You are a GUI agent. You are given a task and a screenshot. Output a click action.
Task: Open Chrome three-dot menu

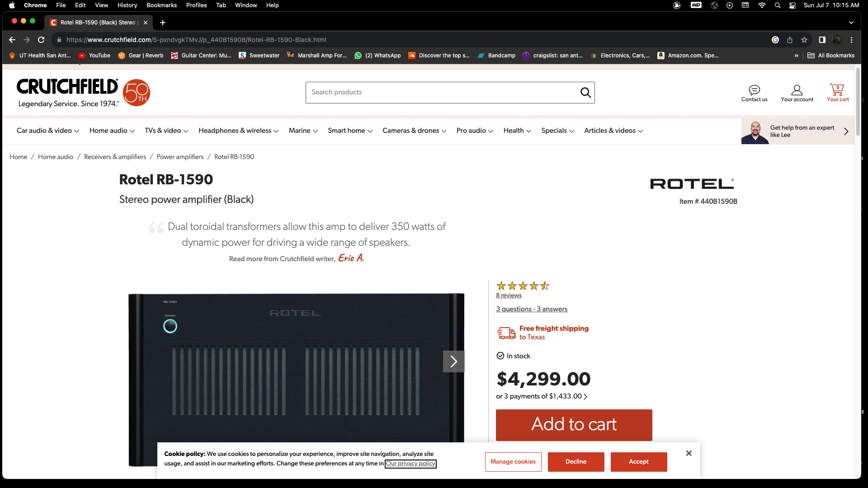[x=851, y=40]
